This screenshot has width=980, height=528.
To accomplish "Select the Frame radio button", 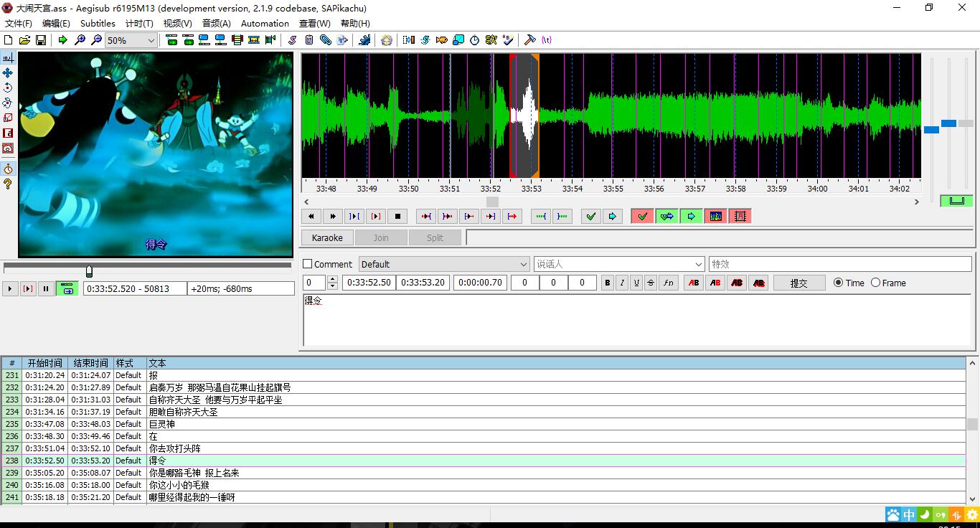I will (x=875, y=283).
